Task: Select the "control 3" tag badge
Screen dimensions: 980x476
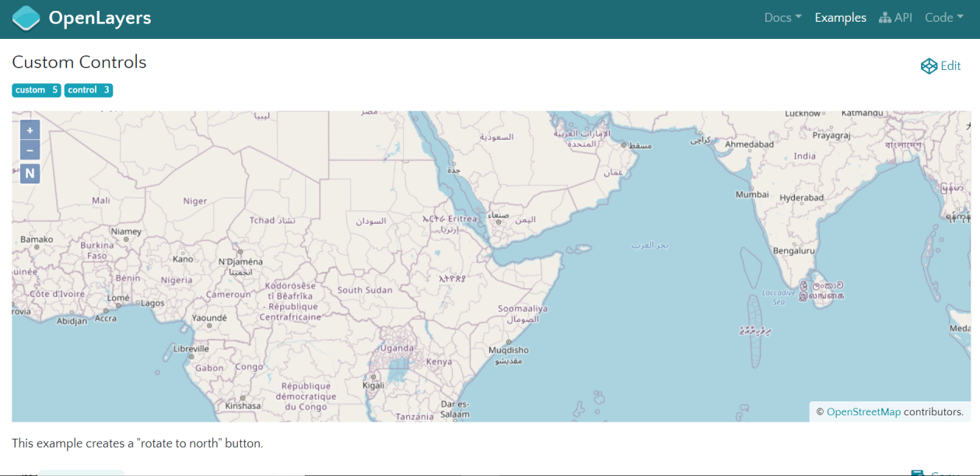Action: (88, 89)
